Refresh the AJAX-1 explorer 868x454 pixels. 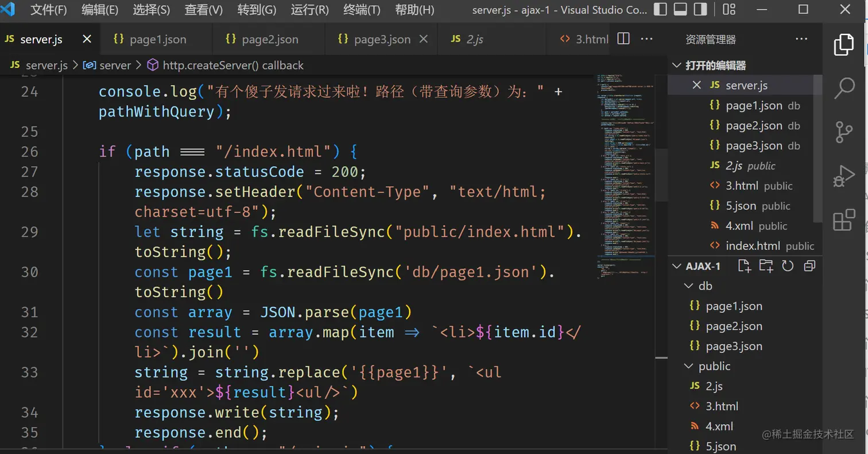pyautogui.click(x=788, y=266)
